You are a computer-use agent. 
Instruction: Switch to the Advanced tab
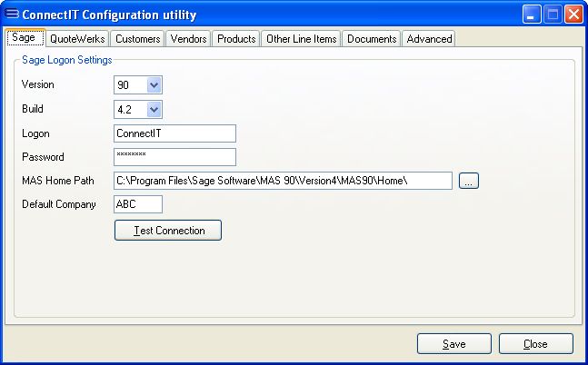[x=429, y=39]
